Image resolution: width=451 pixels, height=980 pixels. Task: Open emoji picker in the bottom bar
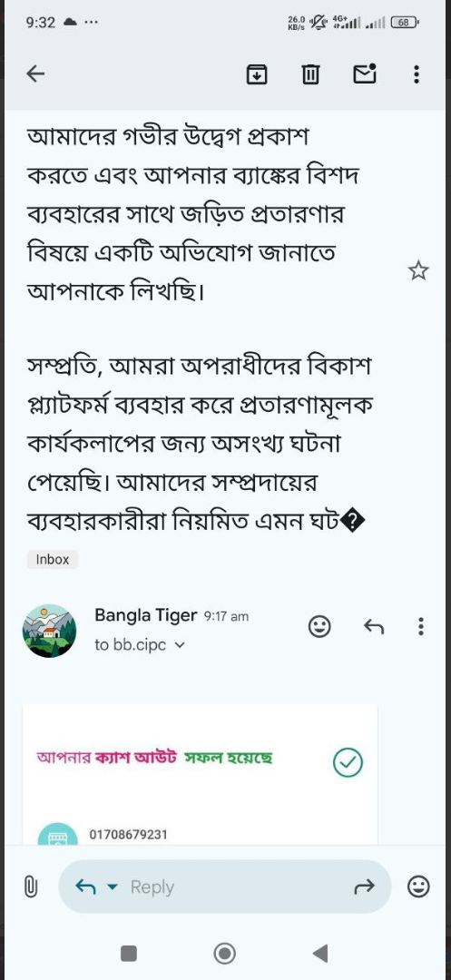click(418, 887)
